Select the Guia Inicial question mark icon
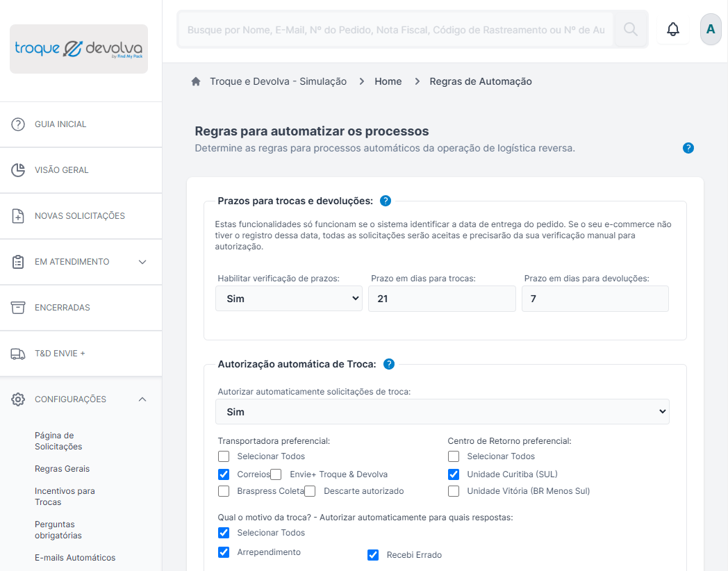The height and width of the screenshot is (571, 728). coord(17,124)
